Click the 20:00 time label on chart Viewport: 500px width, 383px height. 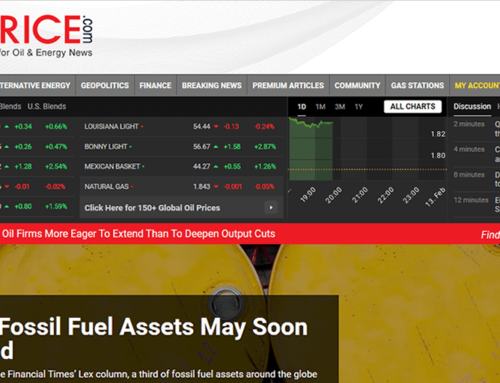click(333, 195)
